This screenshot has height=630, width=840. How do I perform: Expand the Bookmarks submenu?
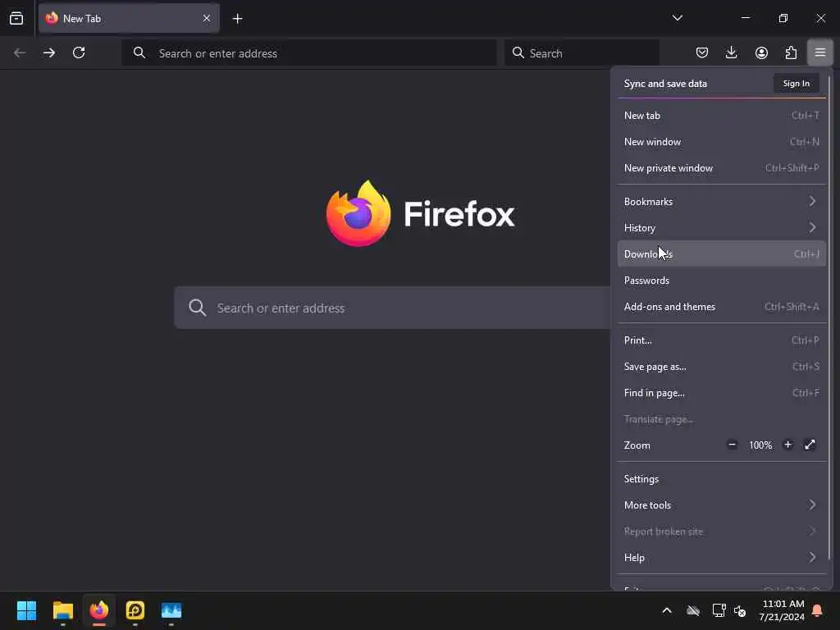722,202
